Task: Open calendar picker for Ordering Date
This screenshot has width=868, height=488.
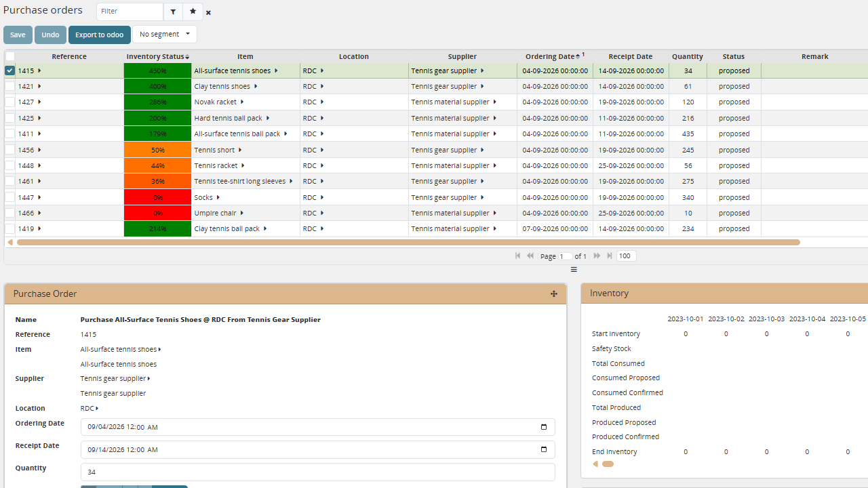Action: click(x=544, y=427)
